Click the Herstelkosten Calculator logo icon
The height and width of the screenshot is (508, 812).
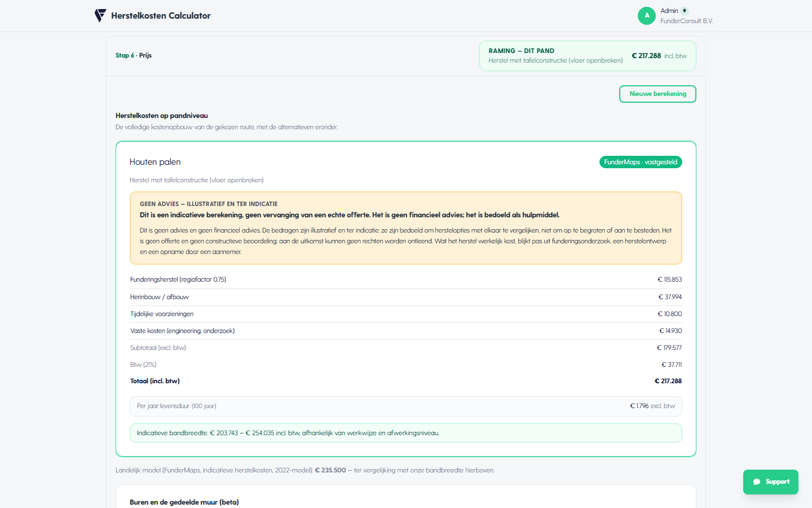100,16
